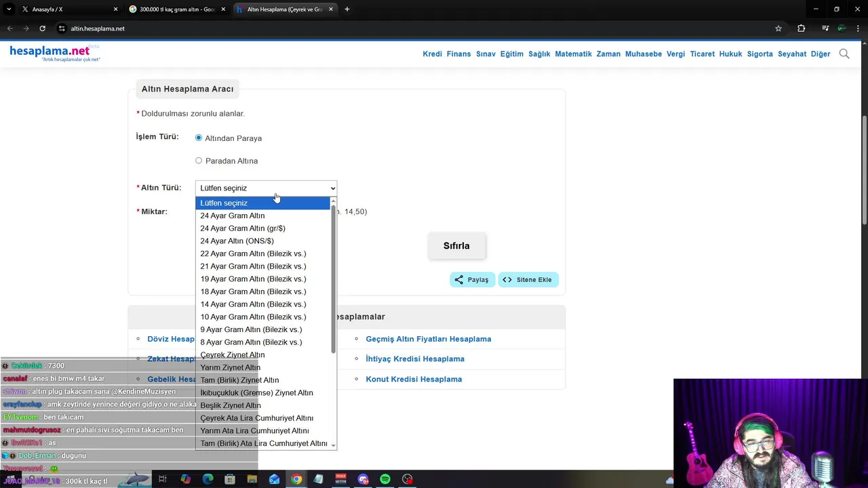Screen dimensions: 868x488
Task: Click the Sitene Ekle button
Action: (x=528, y=279)
